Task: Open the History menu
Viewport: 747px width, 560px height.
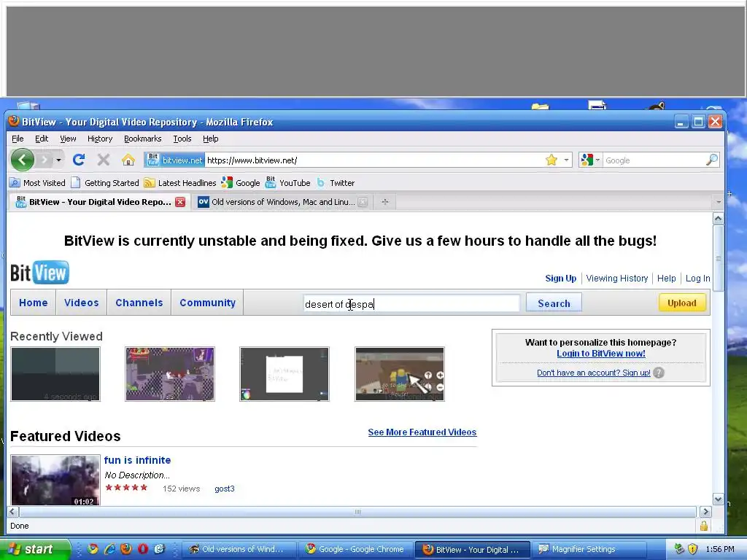Action: [99, 139]
